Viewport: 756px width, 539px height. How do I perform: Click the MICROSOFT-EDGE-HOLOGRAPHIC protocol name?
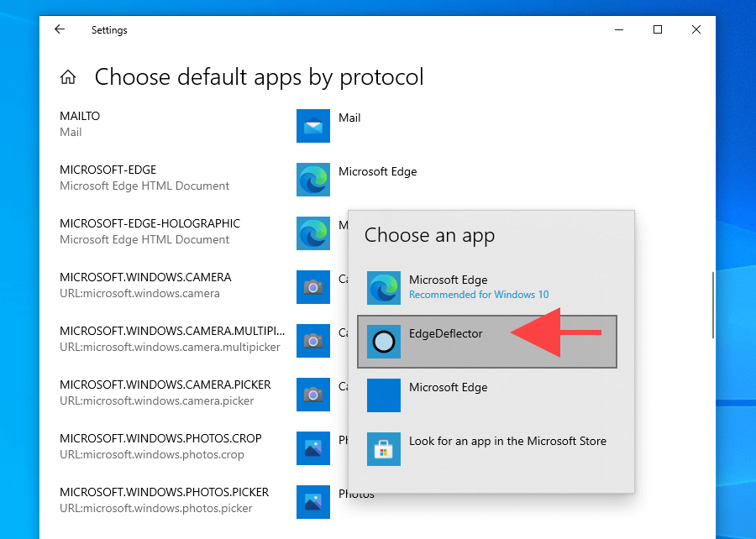150,223
